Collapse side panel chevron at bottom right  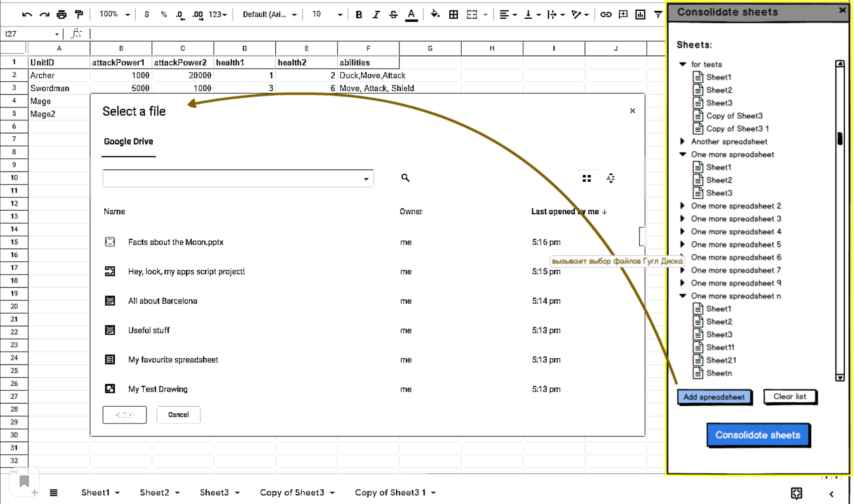click(x=831, y=494)
